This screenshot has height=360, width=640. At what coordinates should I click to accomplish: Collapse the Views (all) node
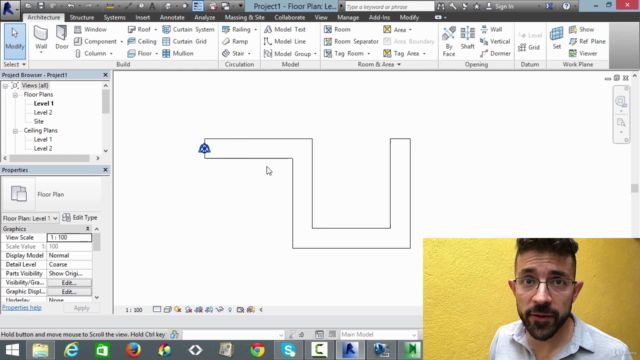[x=5, y=86]
